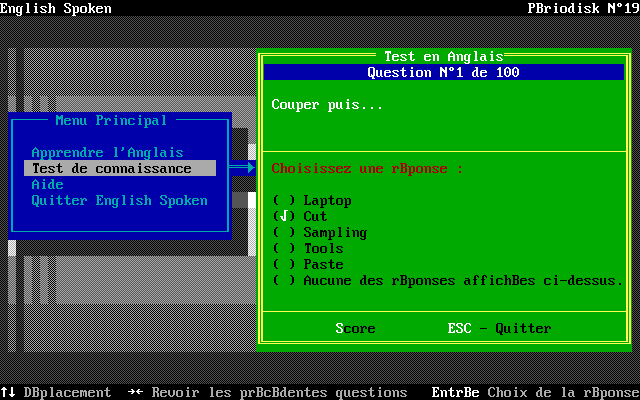Select 'Test de connaissance' menu entry

pyautogui.click(x=120, y=168)
